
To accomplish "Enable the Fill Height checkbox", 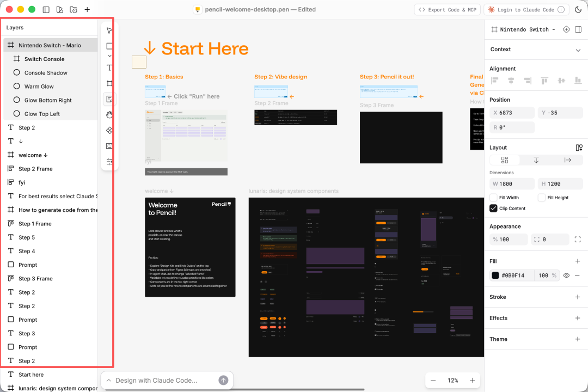I will pyautogui.click(x=542, y=198).
